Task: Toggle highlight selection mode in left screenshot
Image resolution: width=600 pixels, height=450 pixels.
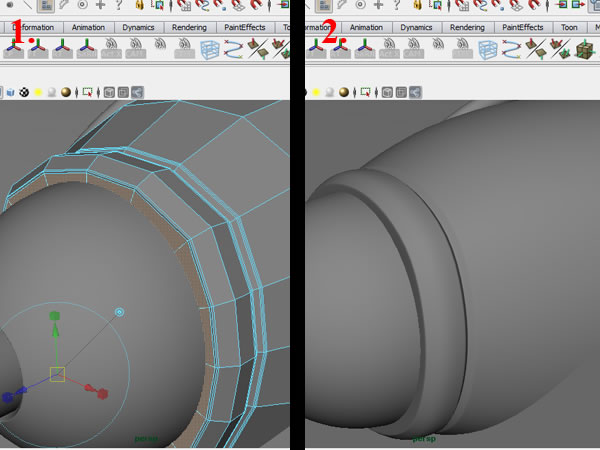Action: coord(157,5)
